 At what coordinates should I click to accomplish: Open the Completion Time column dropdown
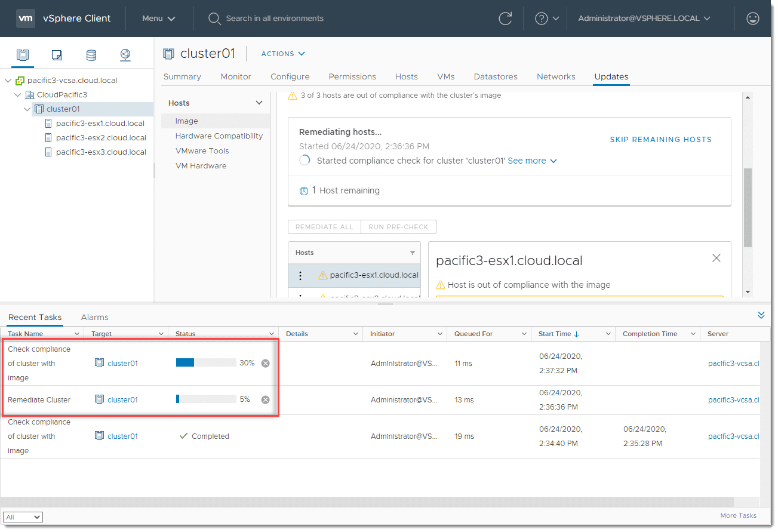pos(693,334)
